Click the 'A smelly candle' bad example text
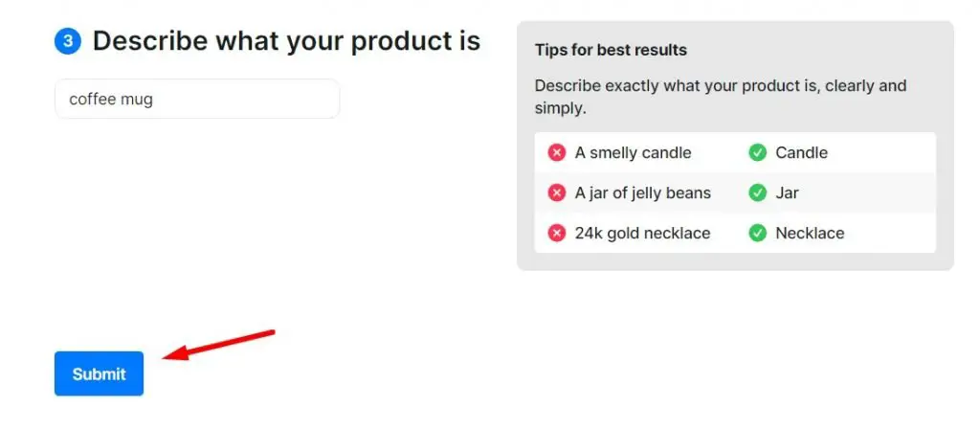This screenshot has height=429, width=980. tap(634, 152)
